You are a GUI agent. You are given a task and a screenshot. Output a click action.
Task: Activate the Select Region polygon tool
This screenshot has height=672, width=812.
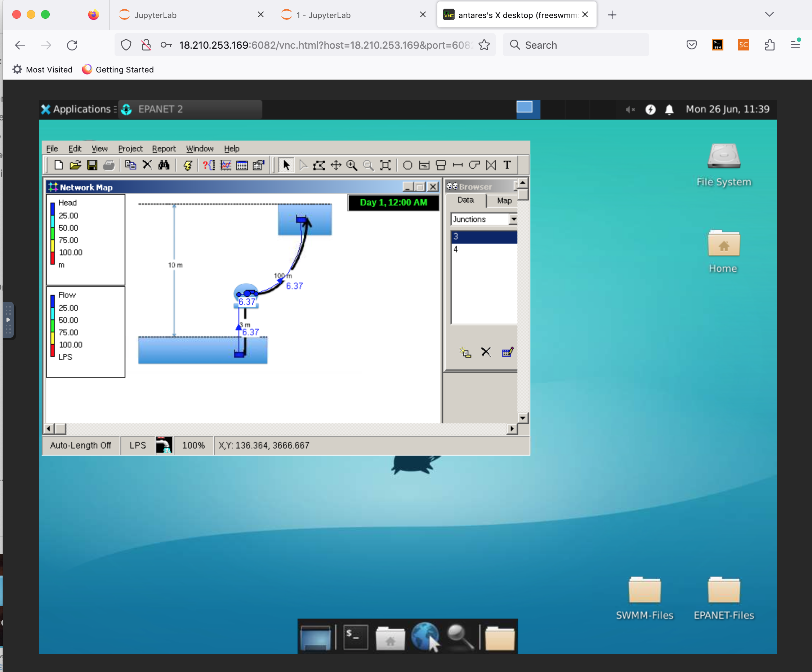coord(320,165)
